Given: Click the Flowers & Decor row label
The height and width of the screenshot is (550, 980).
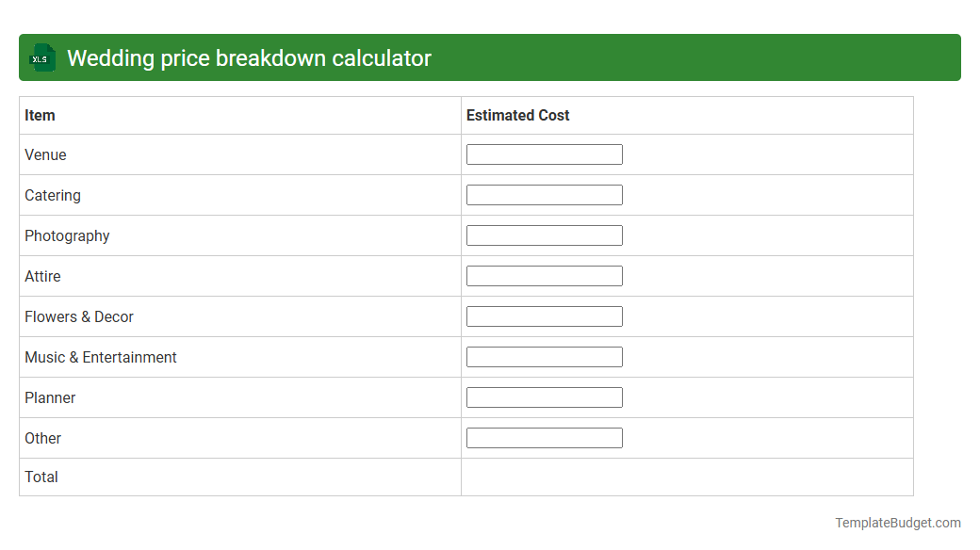Looking at the screenshot, I should 78,316.
